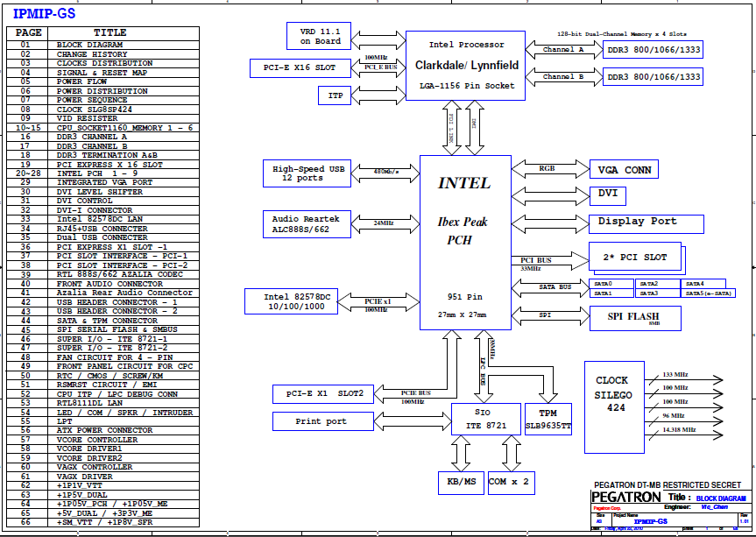Click the VRD 11.1 on Board box
Screen dimensions: 756x537
tap(320, 36)
